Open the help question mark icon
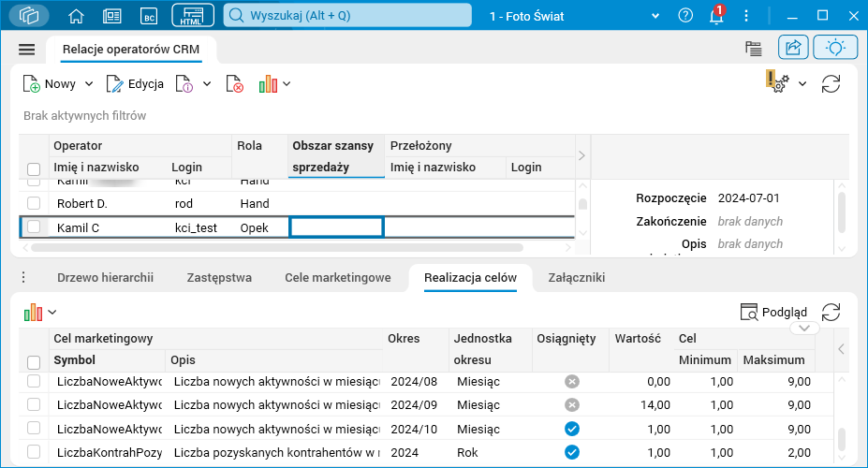 click(685, 16)
